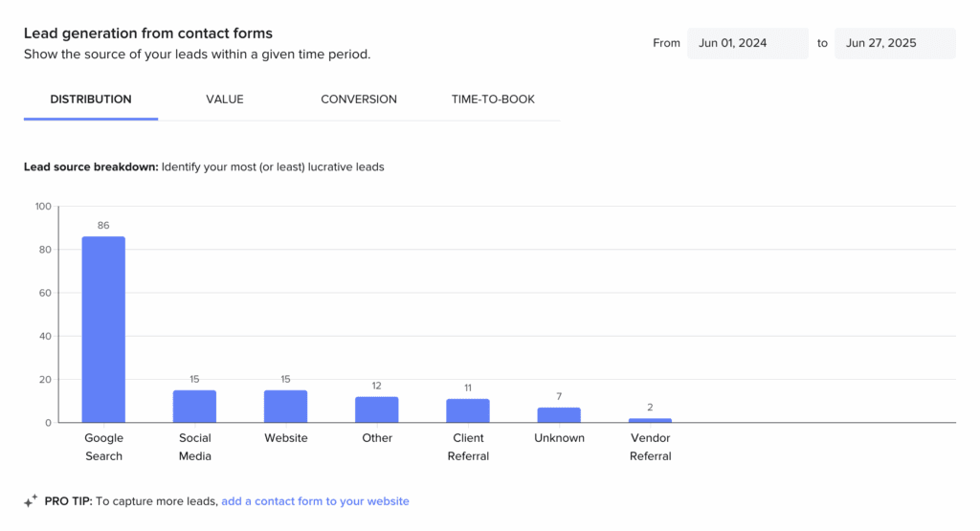The width and height of the screenshot is (980, 531).
Task: Click the Google Search axis label
Action: pyautogui.click(x=103, y=447)
